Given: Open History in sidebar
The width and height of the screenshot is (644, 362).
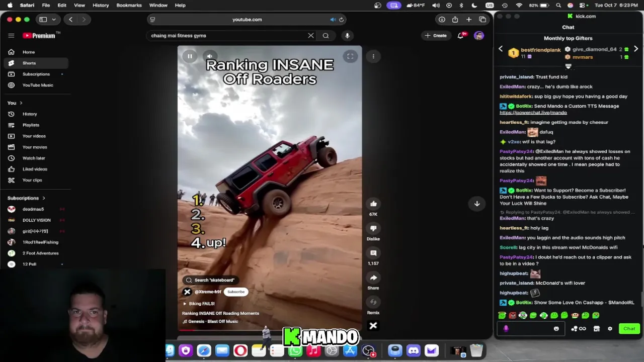Looking at the screenshot, I should [35, 114].
